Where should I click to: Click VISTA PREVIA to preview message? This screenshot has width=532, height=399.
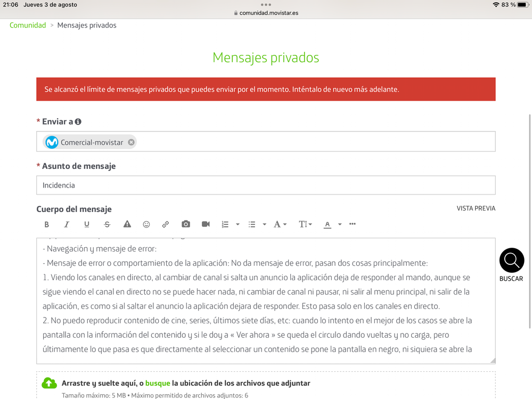[476, 208]
